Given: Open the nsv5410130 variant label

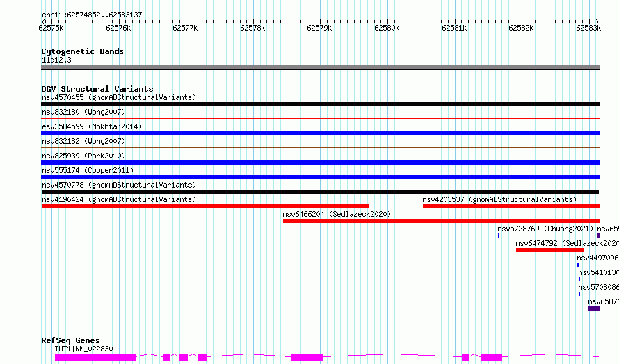Looking at the screenshot, I should tap(598, 272).
